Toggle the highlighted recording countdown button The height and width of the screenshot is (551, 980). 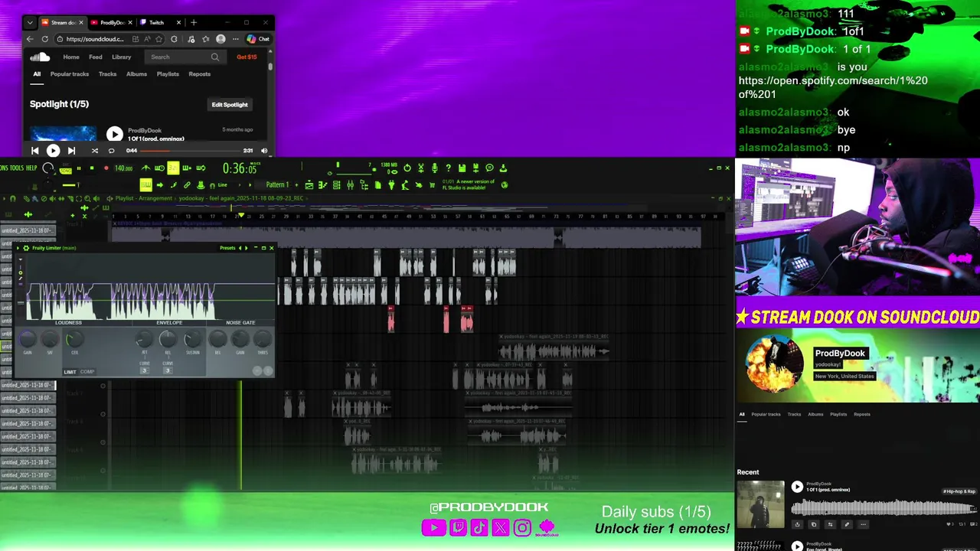173,168
